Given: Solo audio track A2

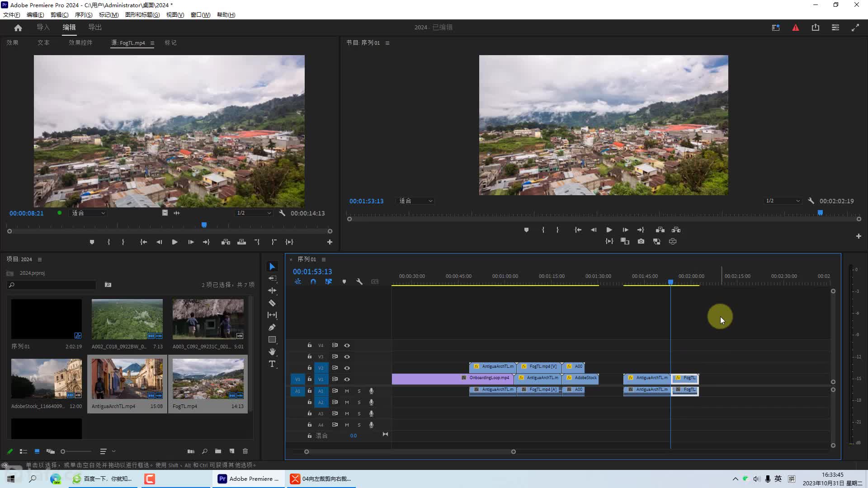Looking at the screenshot, I should click(359, 402).
